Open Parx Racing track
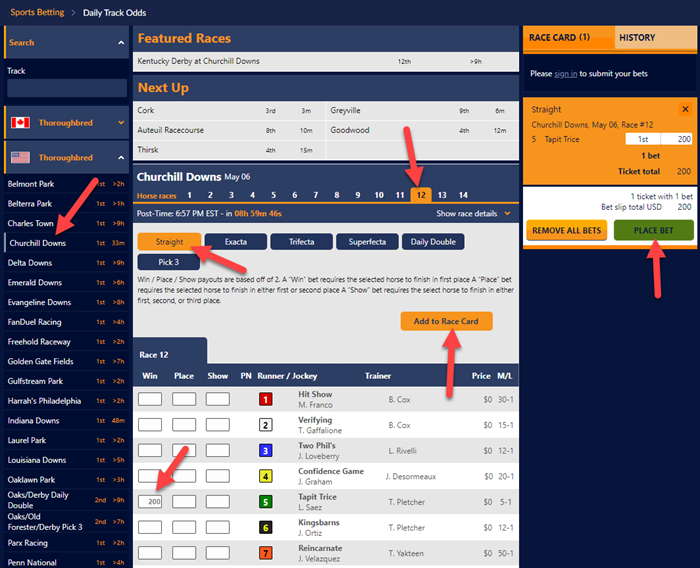Screen dimensions: 700x568 point(66,543)
